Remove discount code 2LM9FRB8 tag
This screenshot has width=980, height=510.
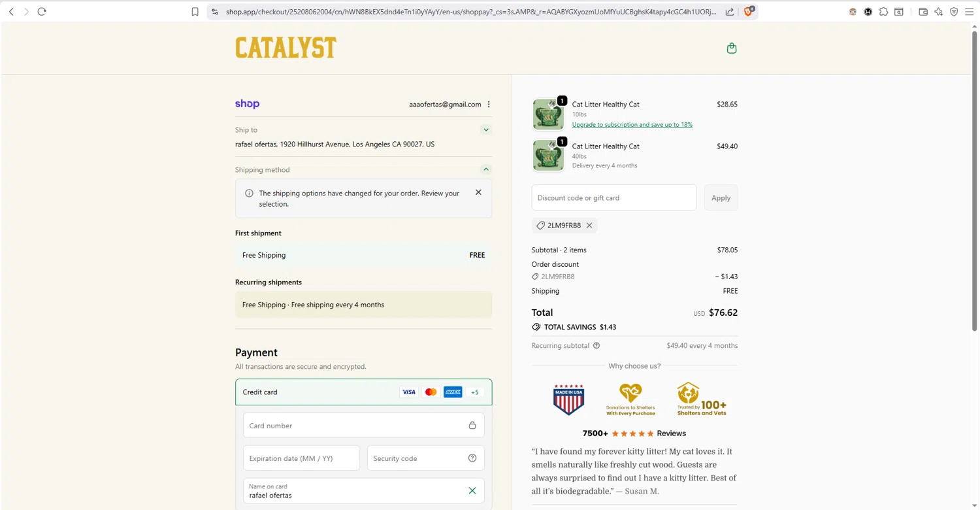tap(589, 226)
